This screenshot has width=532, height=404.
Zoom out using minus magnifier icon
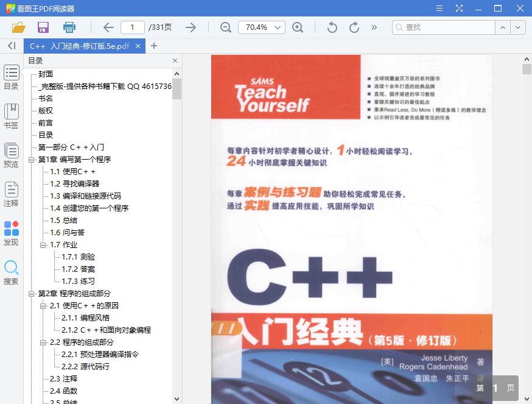point(226,27)
